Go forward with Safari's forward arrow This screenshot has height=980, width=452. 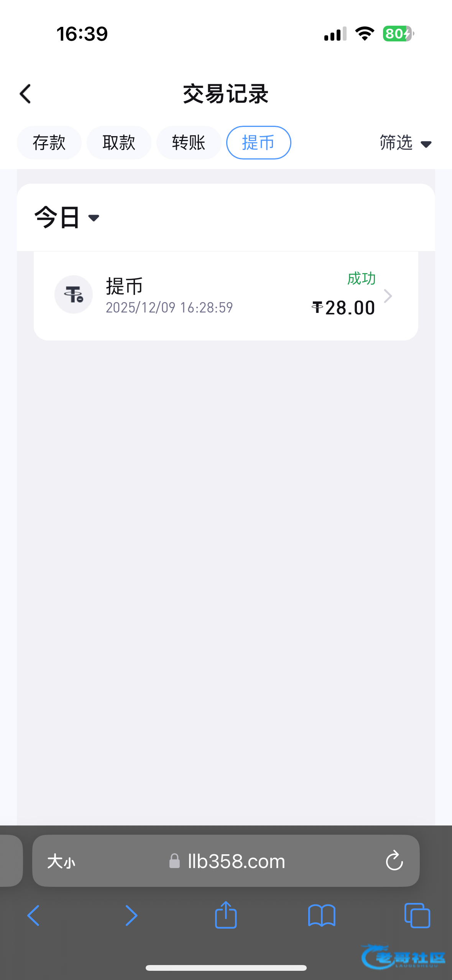point(131,915)
